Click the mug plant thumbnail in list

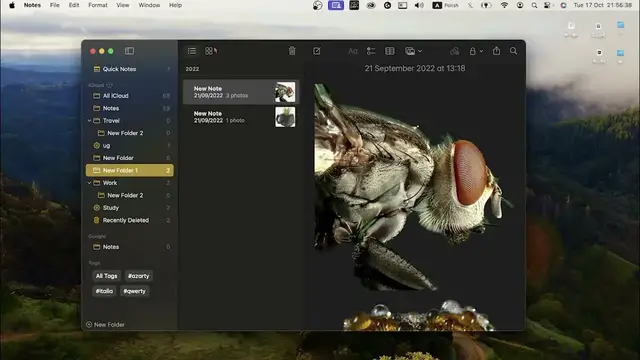285,117
